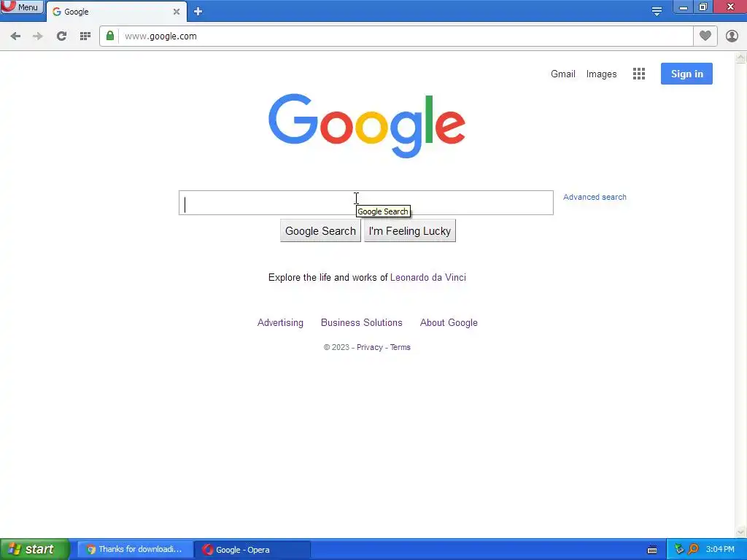
Task: Minimize the Opera window
Action: pos(683,7)
